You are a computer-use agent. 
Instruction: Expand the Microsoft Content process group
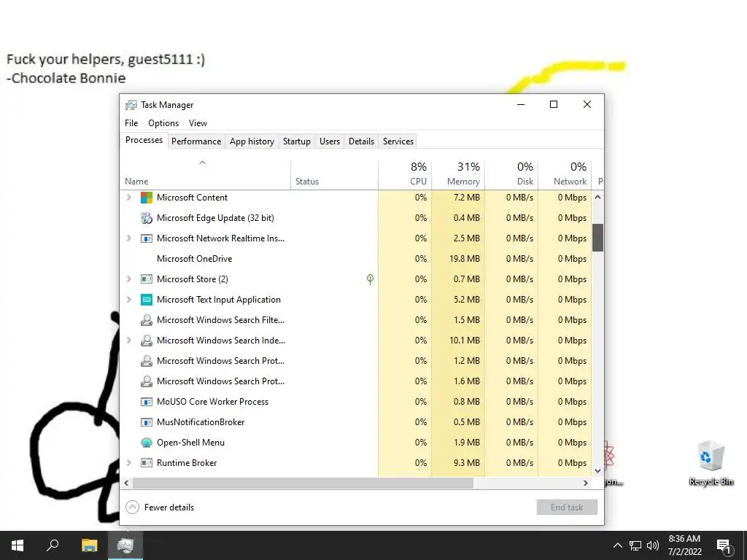pos(128,198)
